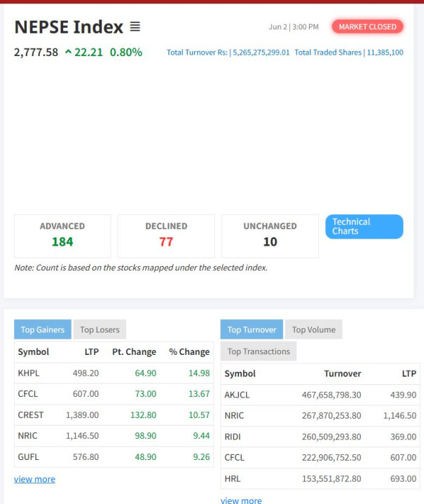Click the NEPSE index value 2,777.58
This screenshot has width=424, height=504.
pos(36,52)
